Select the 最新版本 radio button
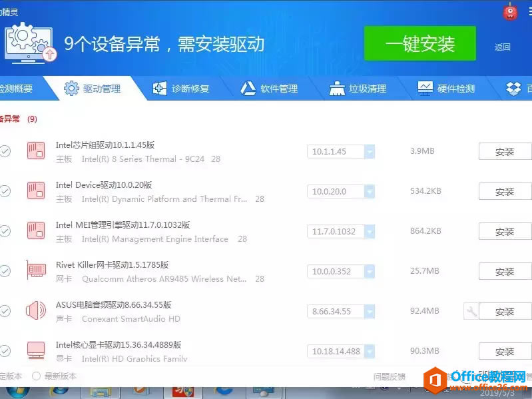This screenshot has width=532, height=399. click(x=36, y=376)
